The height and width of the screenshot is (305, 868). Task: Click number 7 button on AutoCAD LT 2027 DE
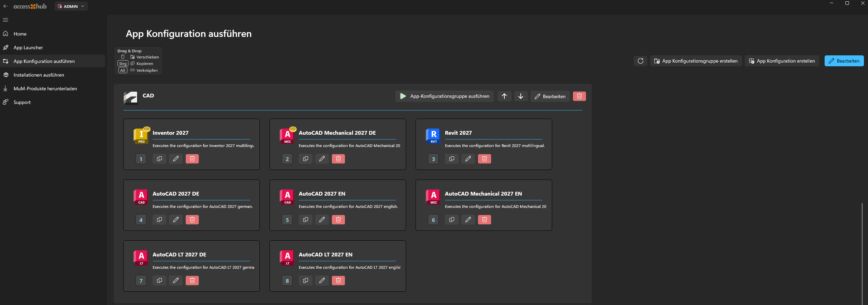point(141,281)
